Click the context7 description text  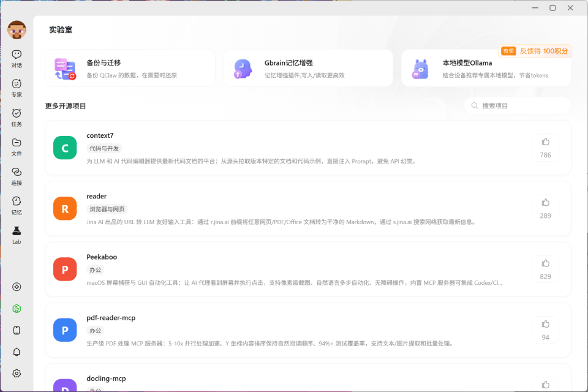click(x=251, y=161)
